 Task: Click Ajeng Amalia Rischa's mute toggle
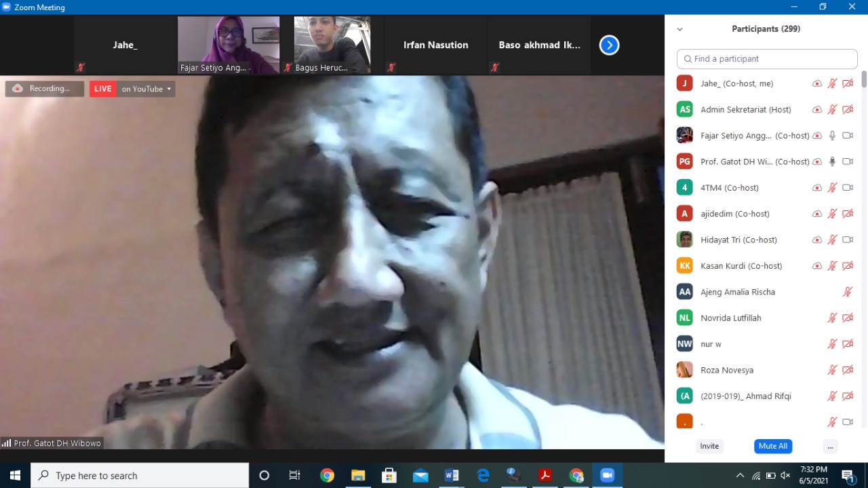(x=847, y=291)
